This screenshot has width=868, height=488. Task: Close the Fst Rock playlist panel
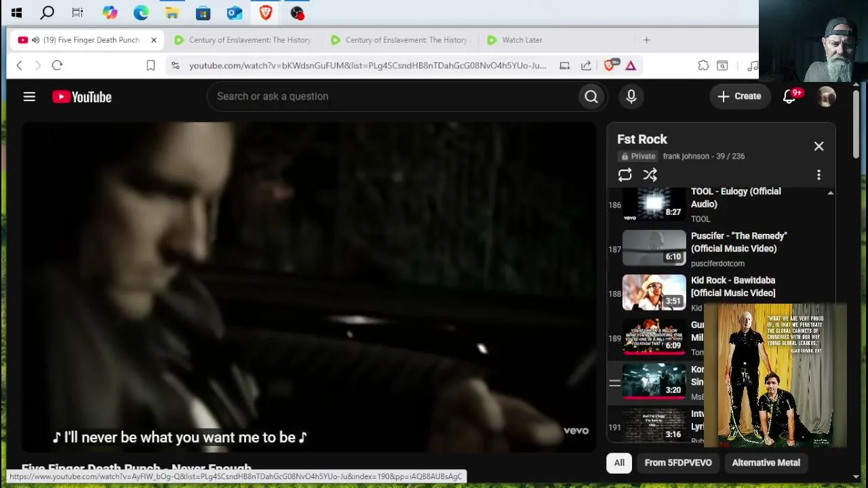(x=818, y=146)
